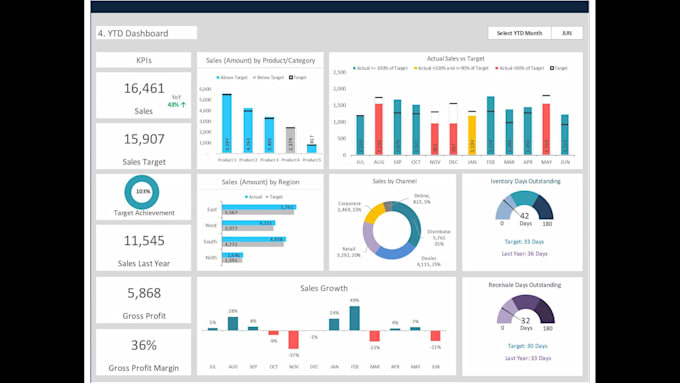Select the KPIs header cell
This screenshot has width=680, height=383.
(144, 60)
